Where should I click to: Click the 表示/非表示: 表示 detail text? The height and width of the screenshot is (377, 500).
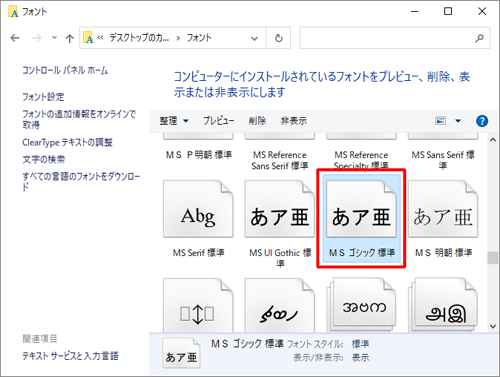point(331,358)
